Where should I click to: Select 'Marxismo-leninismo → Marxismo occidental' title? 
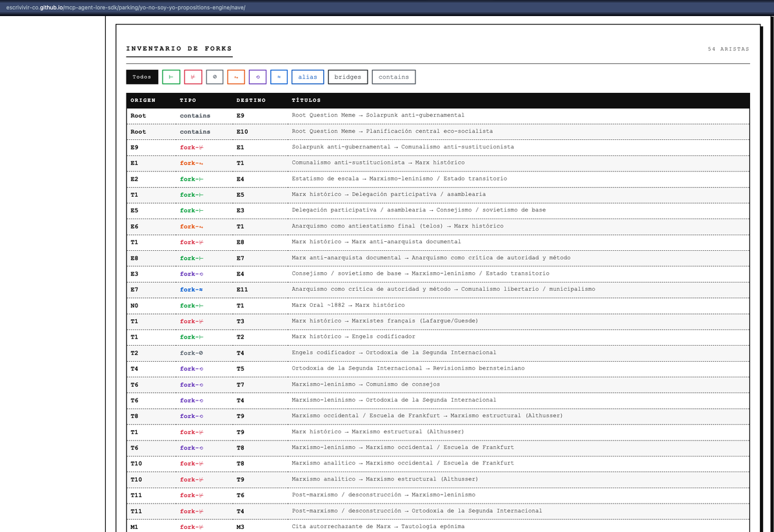[402, 448]
